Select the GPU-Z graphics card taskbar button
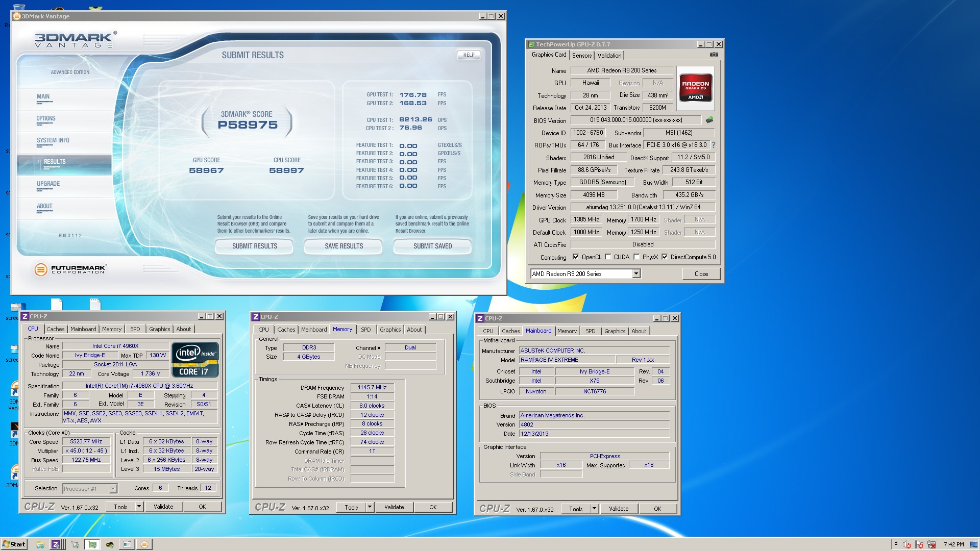 click(x=92, y=544)
